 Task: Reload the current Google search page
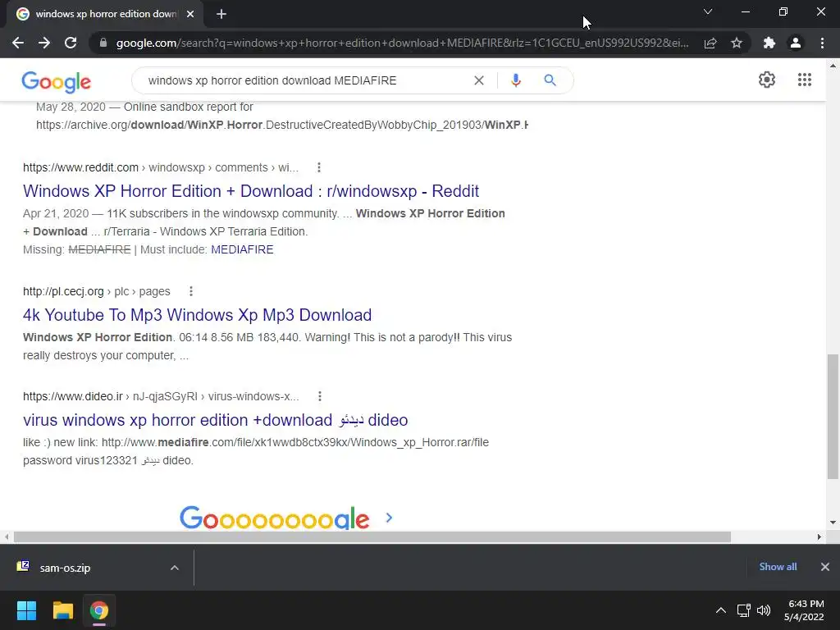pyautogui.click(x=71, y=43)
